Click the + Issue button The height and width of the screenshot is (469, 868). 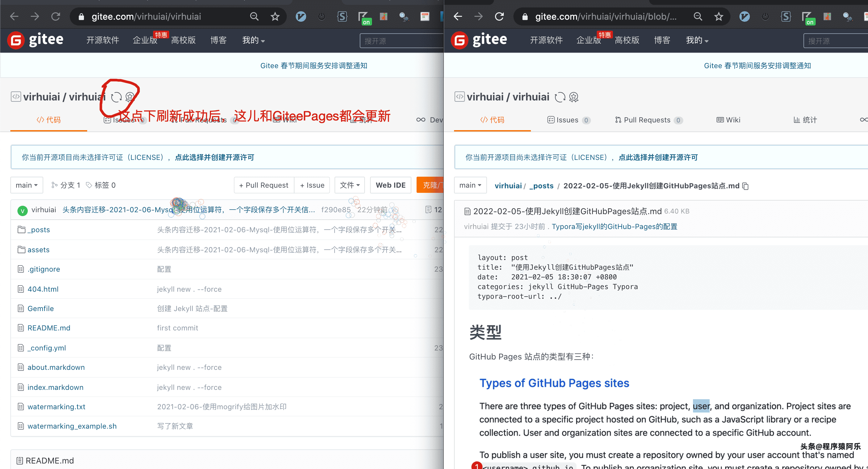tap(312, 185)
